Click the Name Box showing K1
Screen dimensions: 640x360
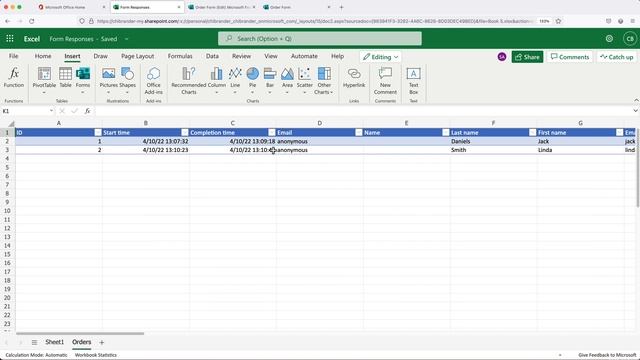24,111
